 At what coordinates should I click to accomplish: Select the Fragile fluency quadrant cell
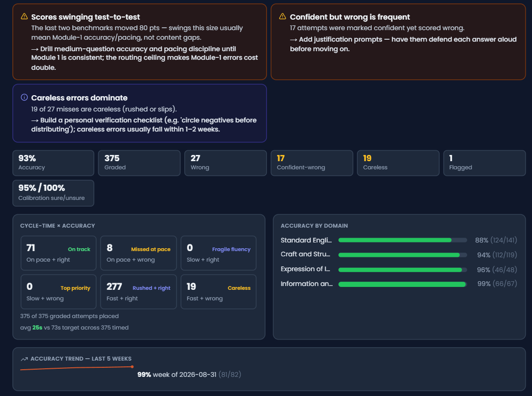pyautogui.click(x=219, y=253)
